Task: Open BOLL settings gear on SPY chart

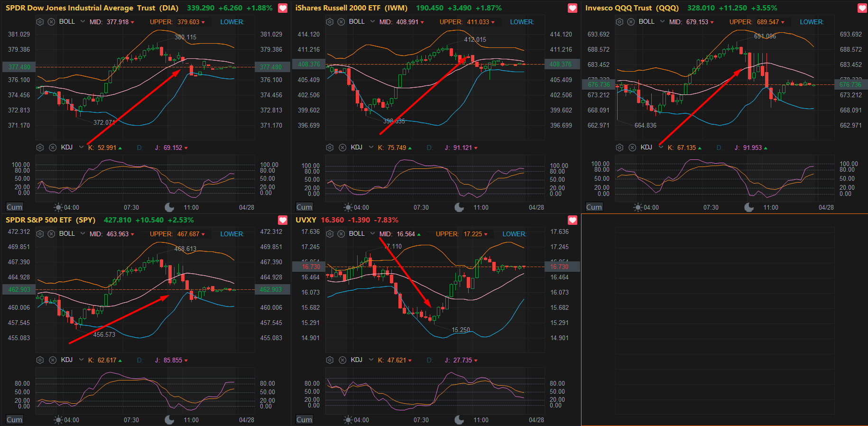Action: point(40,234)
